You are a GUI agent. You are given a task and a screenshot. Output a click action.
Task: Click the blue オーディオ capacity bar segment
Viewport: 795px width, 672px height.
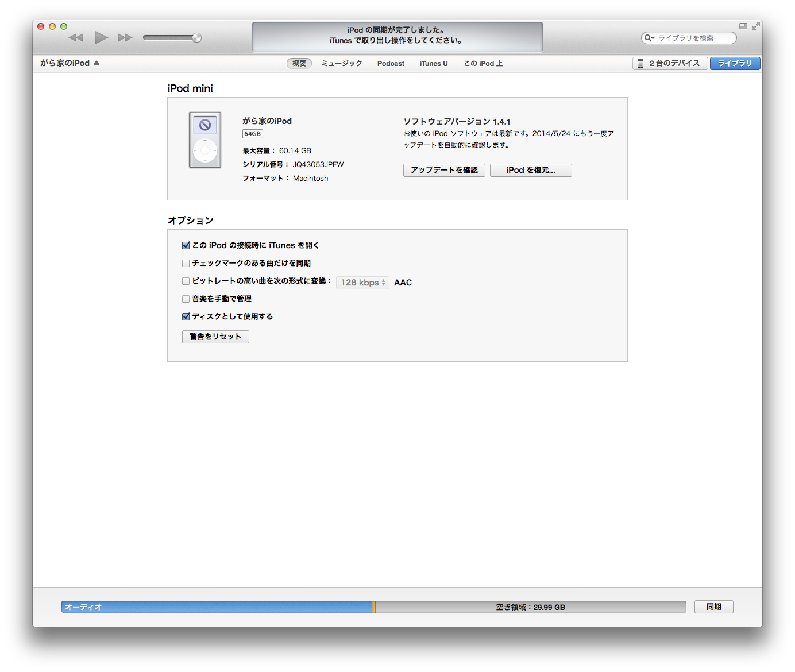(217, 607)
